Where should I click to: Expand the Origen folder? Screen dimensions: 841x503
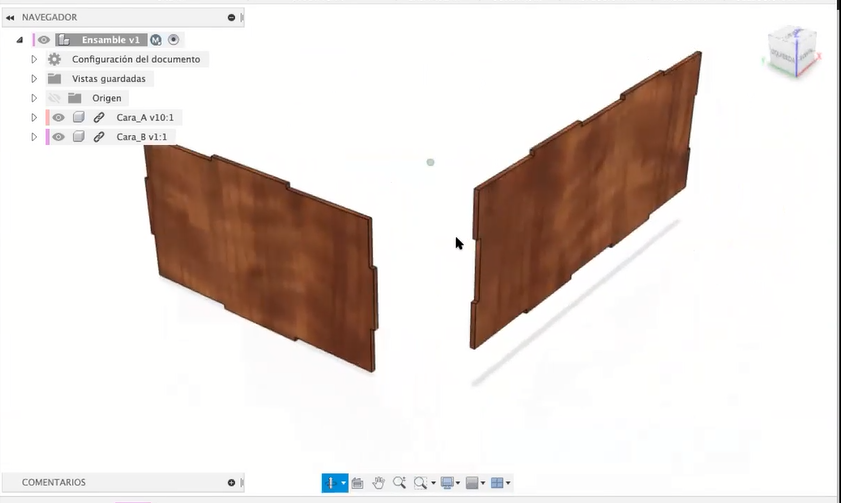(34, 98)
